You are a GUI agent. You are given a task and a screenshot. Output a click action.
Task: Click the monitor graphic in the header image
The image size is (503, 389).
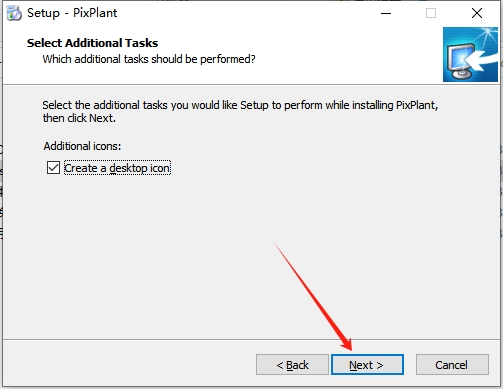pos(462,62)
